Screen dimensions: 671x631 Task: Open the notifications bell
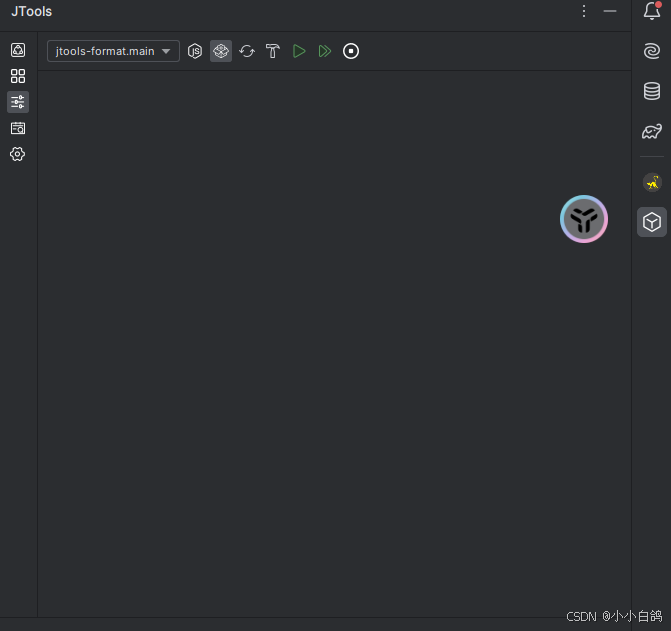pos(652,11)
